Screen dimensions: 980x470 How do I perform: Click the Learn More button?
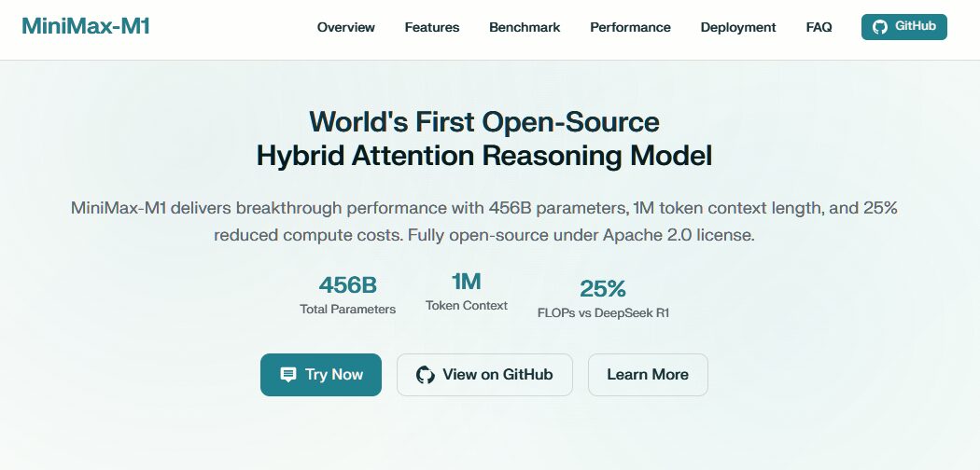648,375
